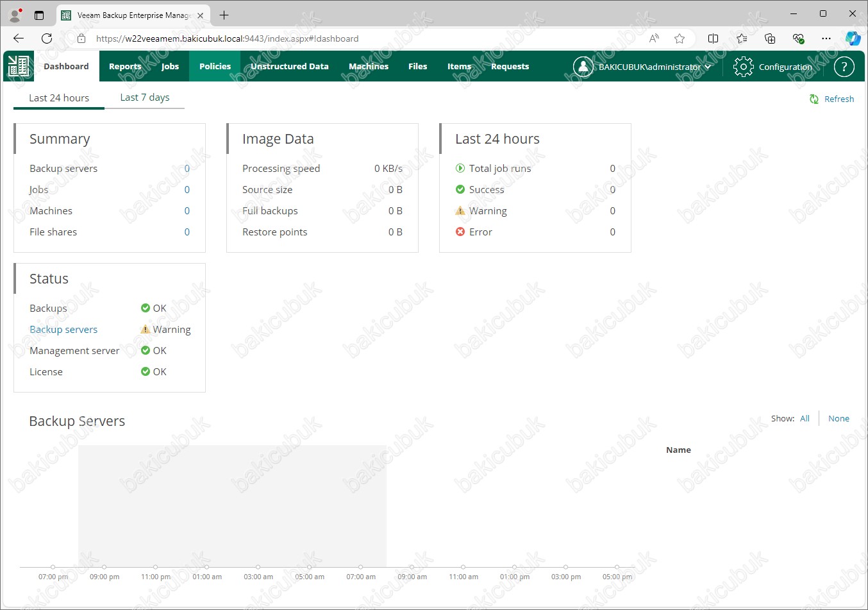Click the Refresh arrows icon
Screen dimensions: 868x610
(x=814, y=99)
